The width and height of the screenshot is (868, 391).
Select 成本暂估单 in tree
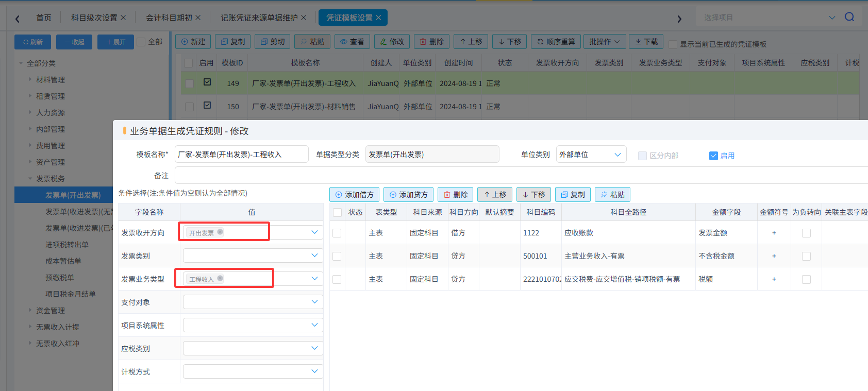click(x=63, y=261)
